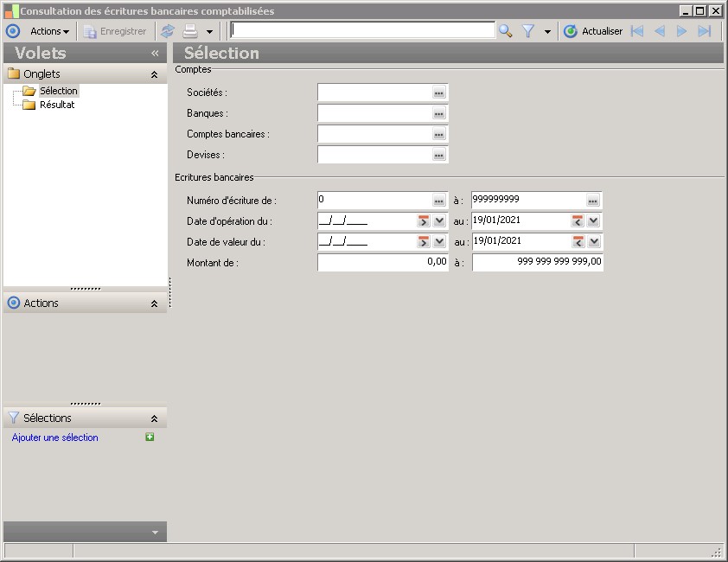The height and width of the screenshot is (562, 728).
Task: Collapse the Sélections section
Action: (154, 418)
